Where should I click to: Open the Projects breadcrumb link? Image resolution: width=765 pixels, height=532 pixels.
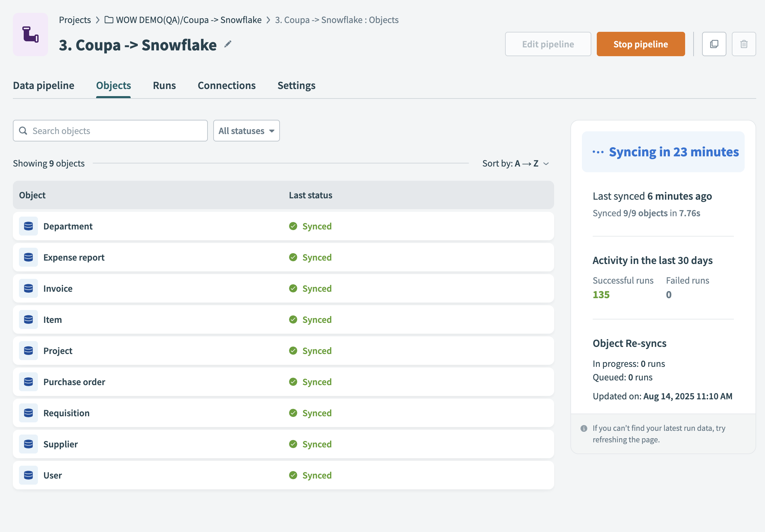[x=75, y=20]
